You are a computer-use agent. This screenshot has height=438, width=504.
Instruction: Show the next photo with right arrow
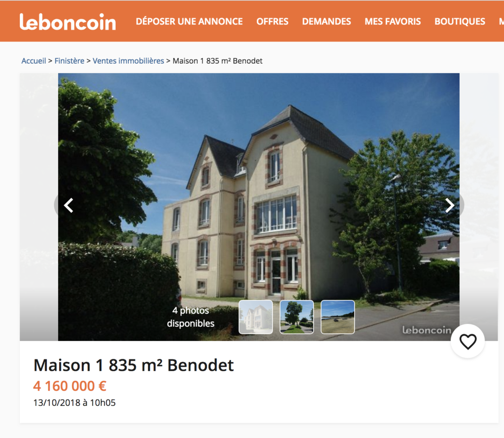pyautogui.click(x=449, y=206)
